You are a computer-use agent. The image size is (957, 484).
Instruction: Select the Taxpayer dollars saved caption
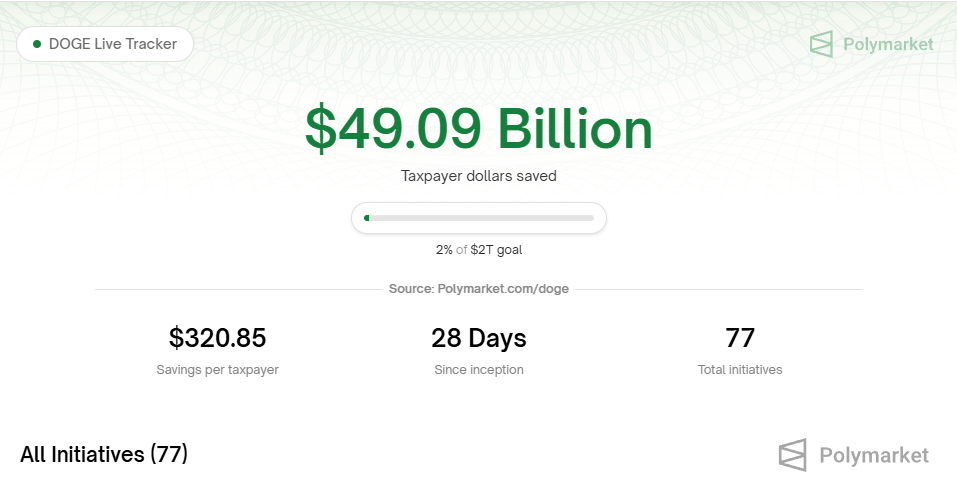[x=478, y=176]
